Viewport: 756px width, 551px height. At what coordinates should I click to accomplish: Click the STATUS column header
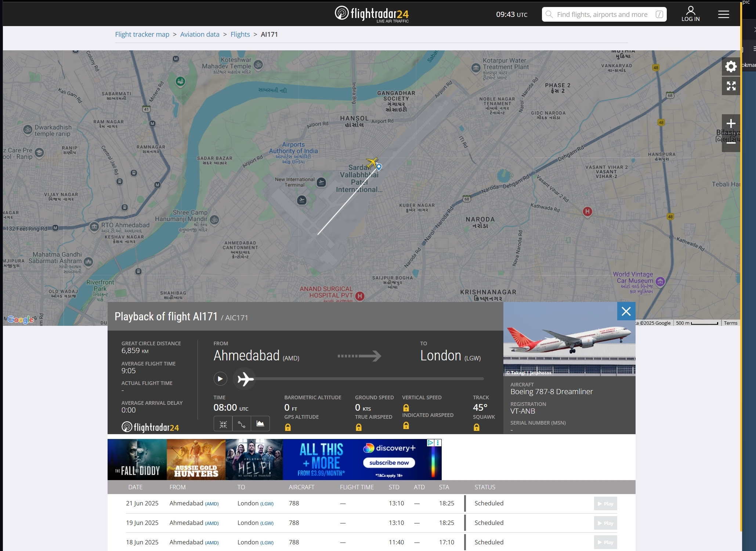(x=485, y=487)
